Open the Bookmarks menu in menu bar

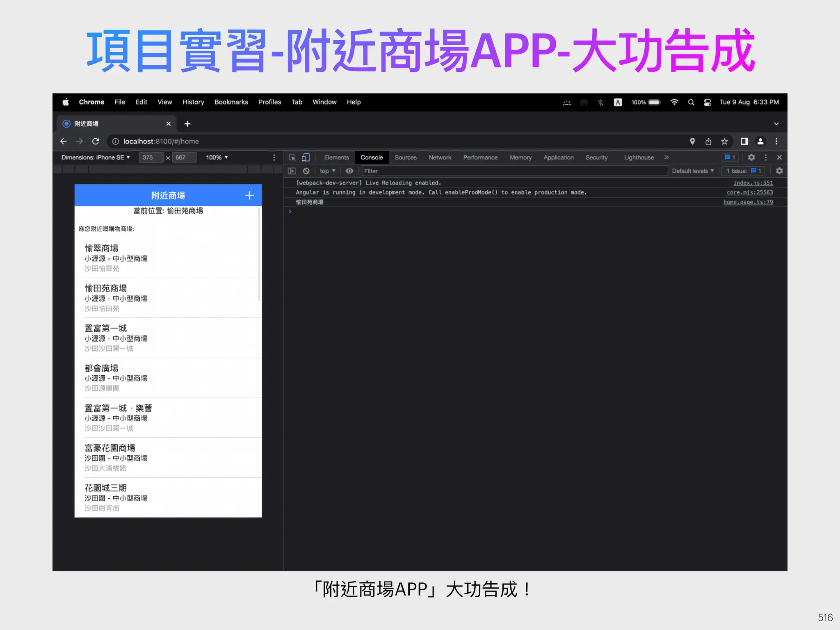[231, 102]
